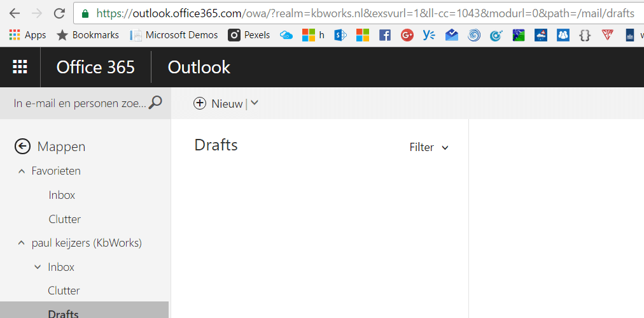Focus the browser address bar URL

[365, 13]
